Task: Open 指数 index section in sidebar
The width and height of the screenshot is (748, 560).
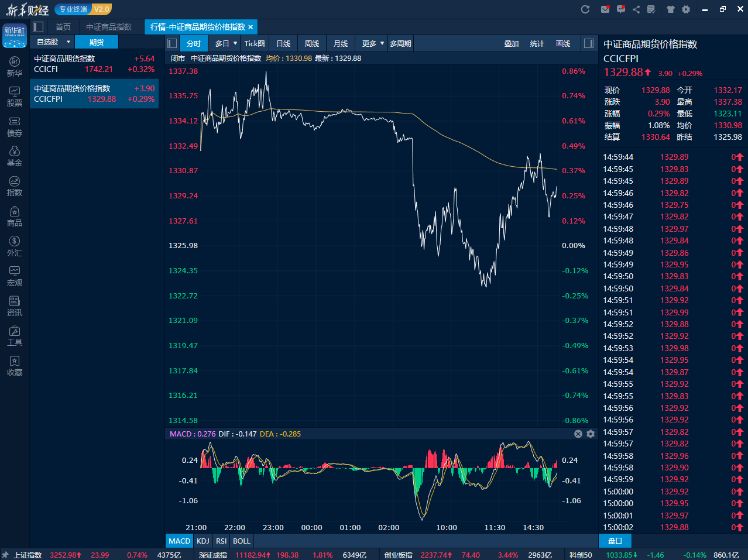Action: point(15,186)
